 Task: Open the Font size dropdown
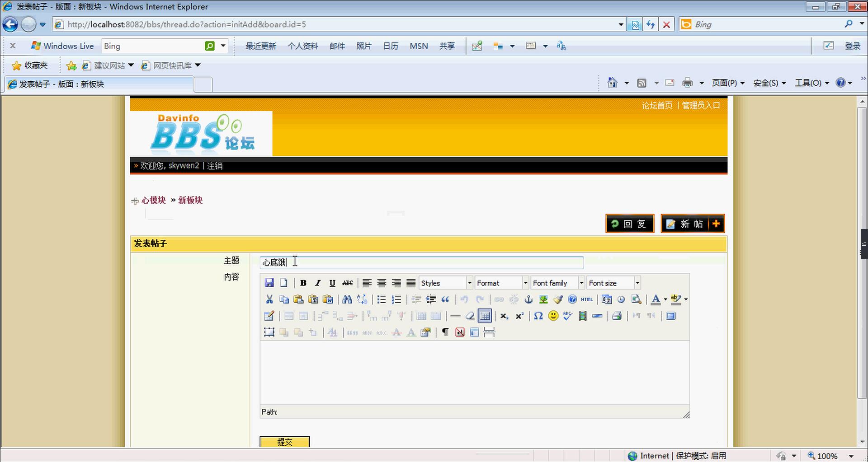pyautogui.click(x=613, y=283)
